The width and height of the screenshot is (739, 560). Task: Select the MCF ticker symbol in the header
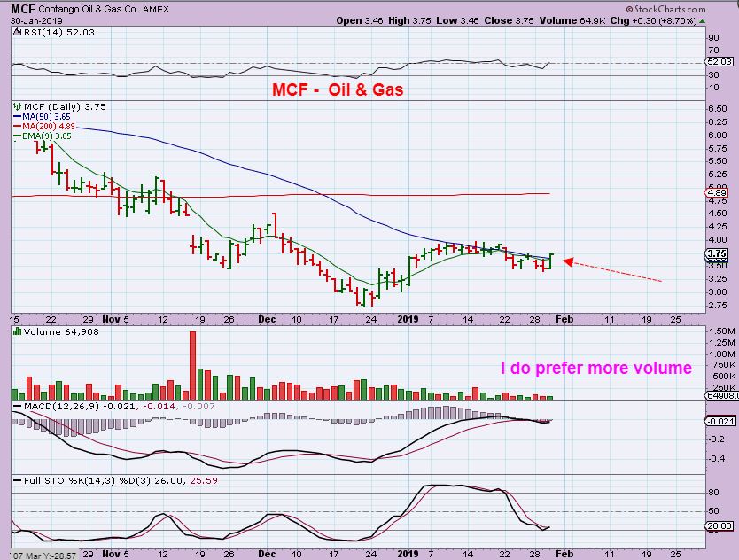[x=23, y=9]
